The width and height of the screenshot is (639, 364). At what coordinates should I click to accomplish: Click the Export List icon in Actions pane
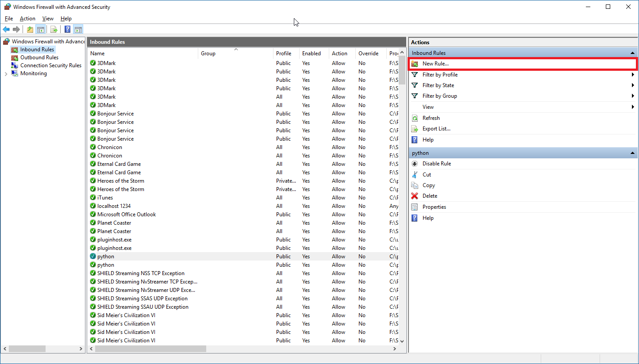click(x=415, y=129)
